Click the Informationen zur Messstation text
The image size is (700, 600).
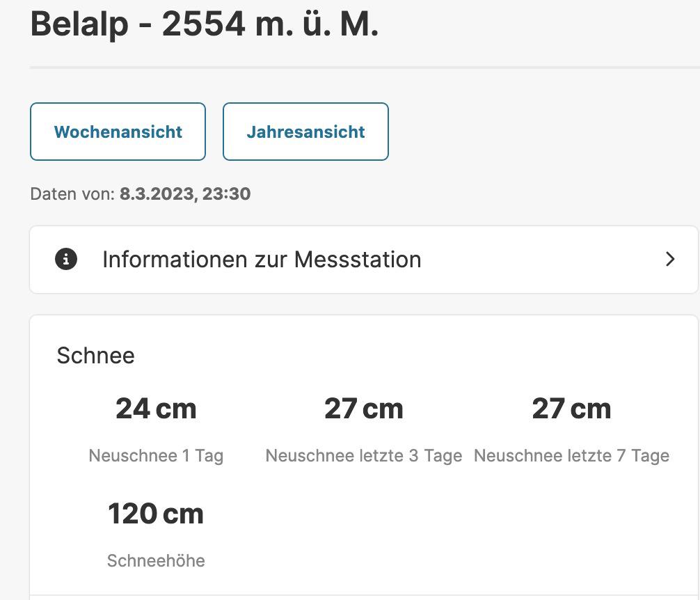262,260
